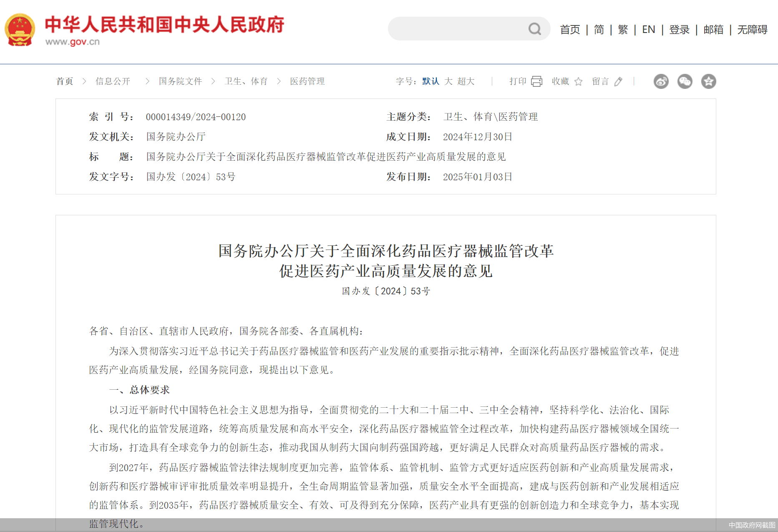
Task: Open 国务院文件 from the breadcrumb
Action: point(180,81)
